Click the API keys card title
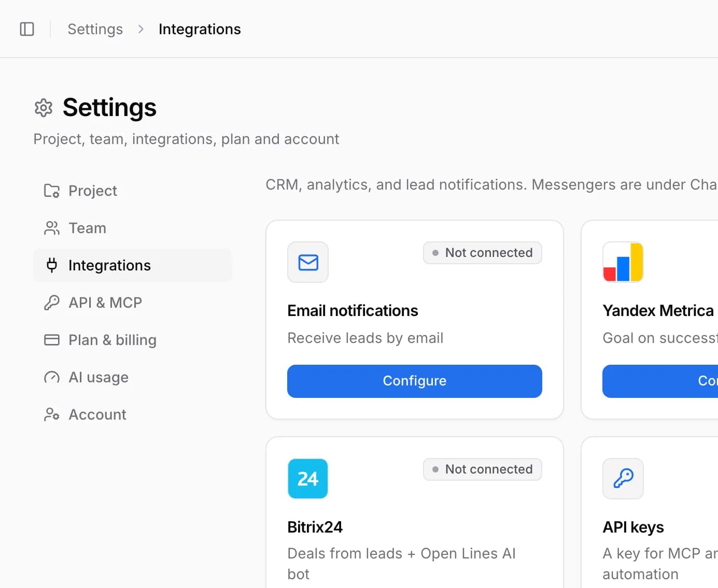This screenshot has width=718, height=588. pyautogui.click(x=633, y=527)
